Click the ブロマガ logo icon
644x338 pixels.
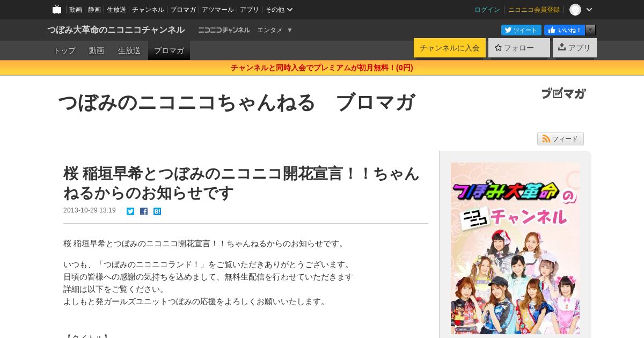(563, 93)
